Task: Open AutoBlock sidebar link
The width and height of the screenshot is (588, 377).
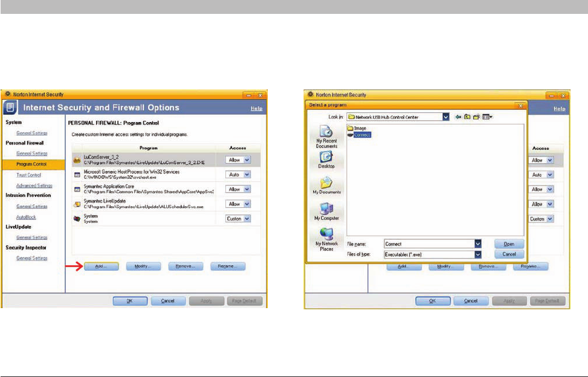Action: click(26, 217)
